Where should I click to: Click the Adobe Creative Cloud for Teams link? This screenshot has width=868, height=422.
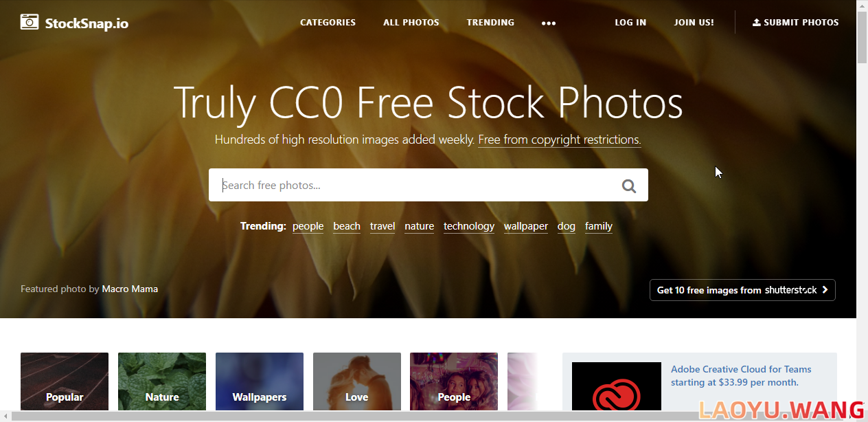(x=741, y=376)
